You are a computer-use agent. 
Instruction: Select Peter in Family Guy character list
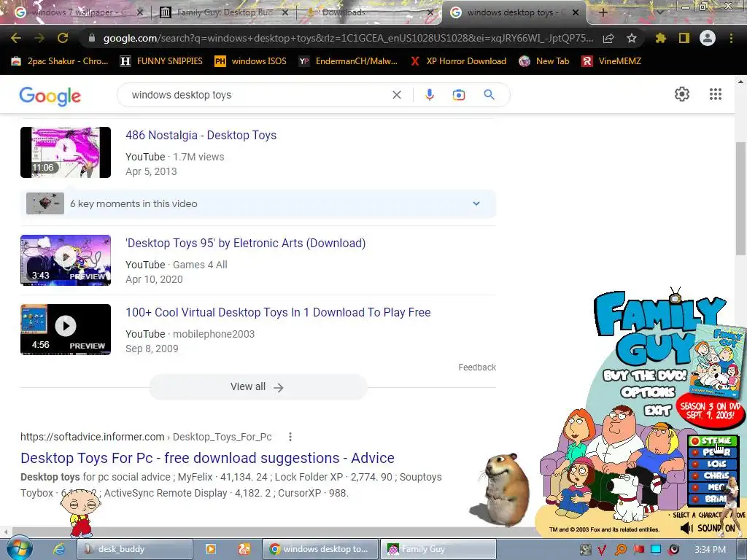pos(713,452)
